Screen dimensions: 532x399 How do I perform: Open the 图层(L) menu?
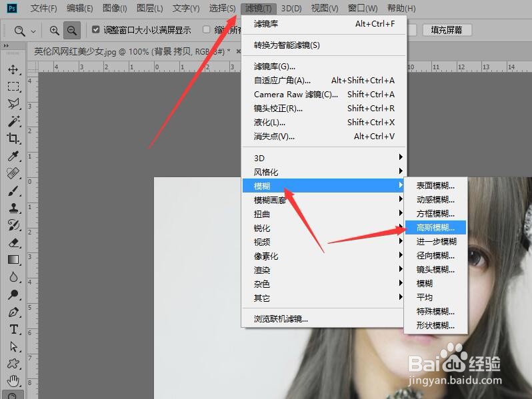click(149, 8)
